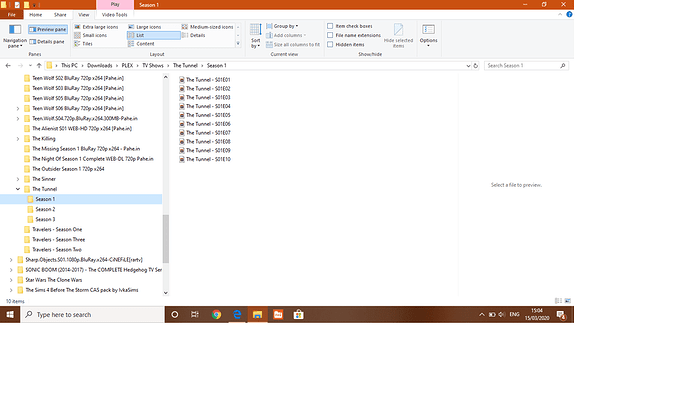
Task: Expand the Sharp.Objects folder node
Action: pyautogui.click(x=11, y=260)
